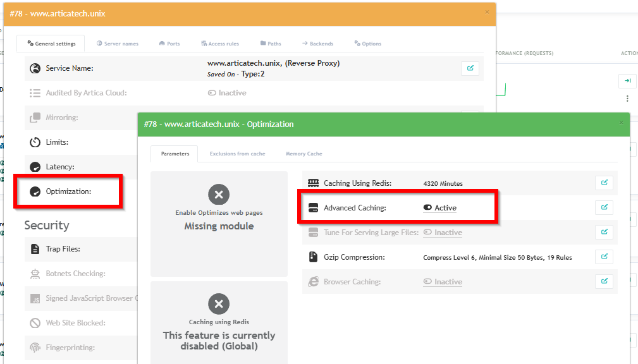Open the Latency row
This screenshot has height=364, width=638.
pyautogui.click(x=82, y=167)
